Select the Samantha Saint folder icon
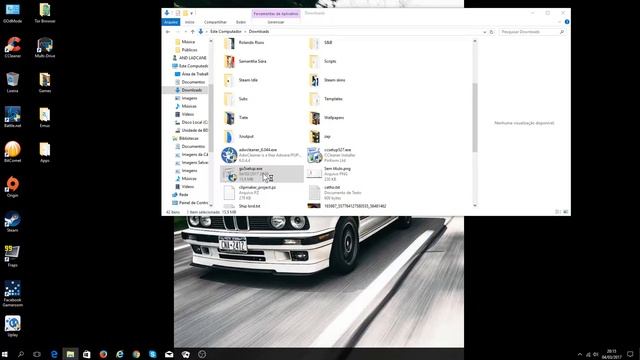This screenshot has height=360, width=640. 229,61
